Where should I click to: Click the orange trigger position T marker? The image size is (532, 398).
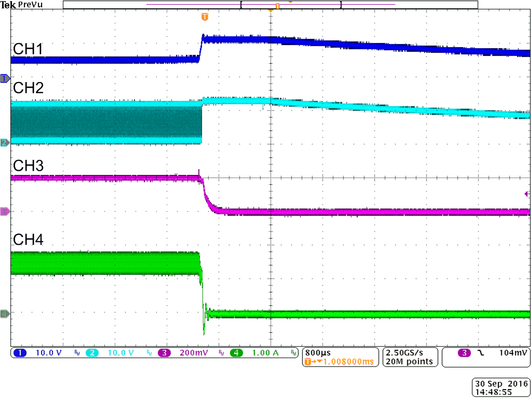pos(205,16)
